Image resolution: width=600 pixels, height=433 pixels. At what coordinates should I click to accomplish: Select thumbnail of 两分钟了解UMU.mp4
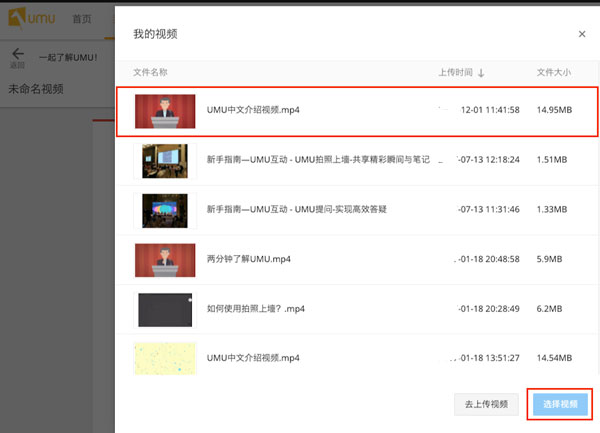pyautogui.click(x=164, y=259)
